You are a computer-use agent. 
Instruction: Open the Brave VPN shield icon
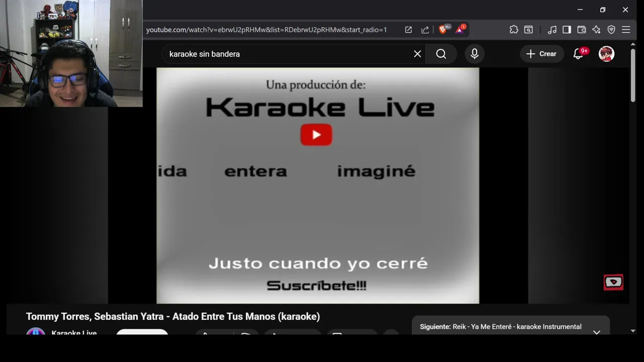(611, 30)
